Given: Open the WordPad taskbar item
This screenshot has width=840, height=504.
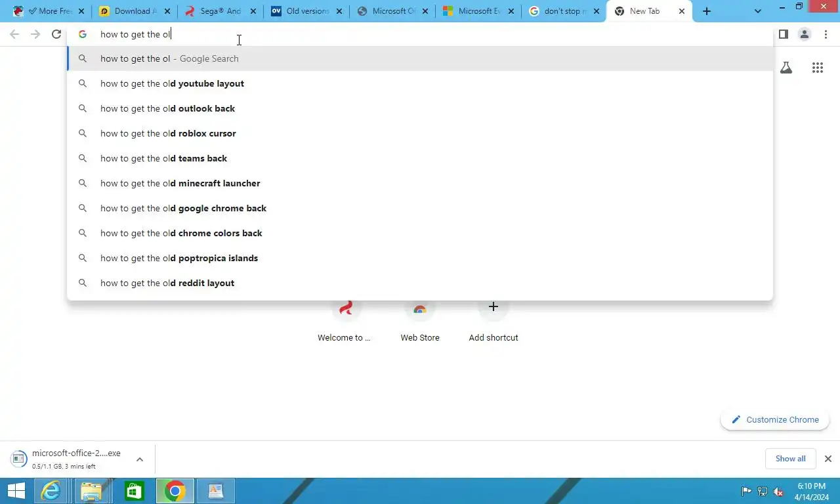Looking at the screenshot, I should 216,491.
